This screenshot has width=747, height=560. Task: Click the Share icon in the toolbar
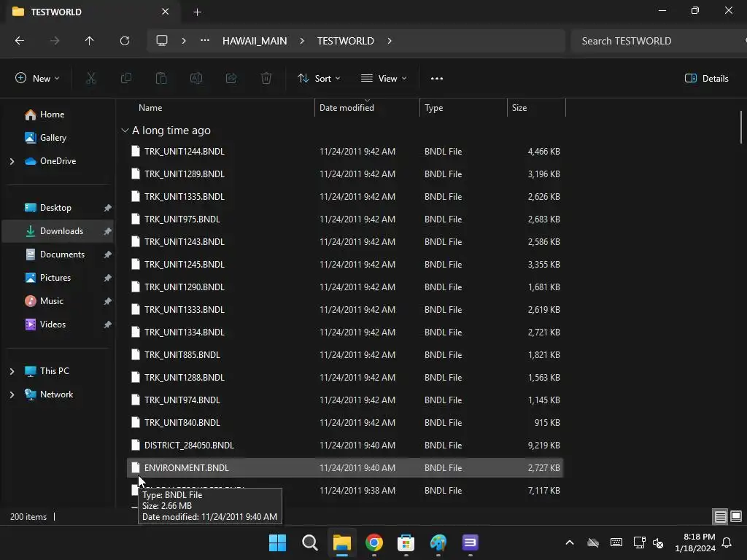[x=231, y=78]
